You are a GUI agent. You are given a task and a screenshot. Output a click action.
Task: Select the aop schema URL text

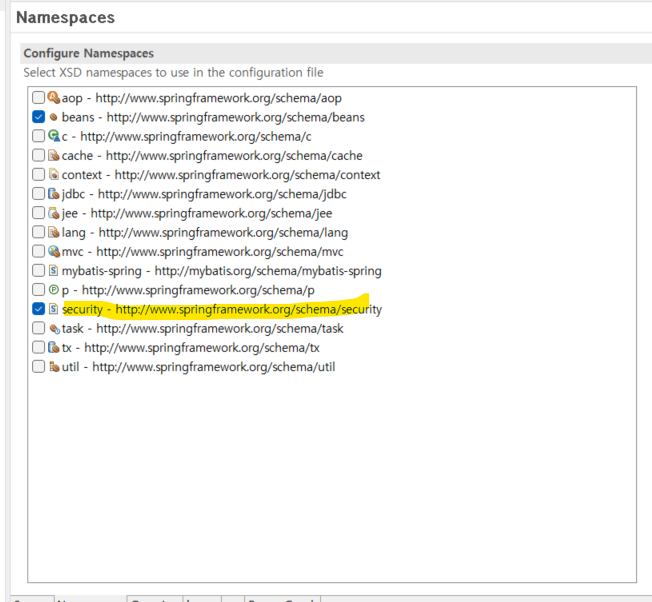[218, 98]
